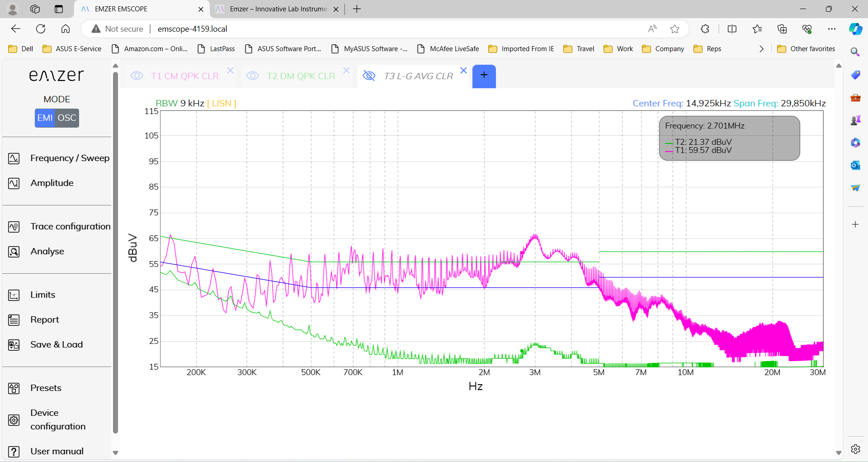Click the User manual question icon

pos(14,452)
